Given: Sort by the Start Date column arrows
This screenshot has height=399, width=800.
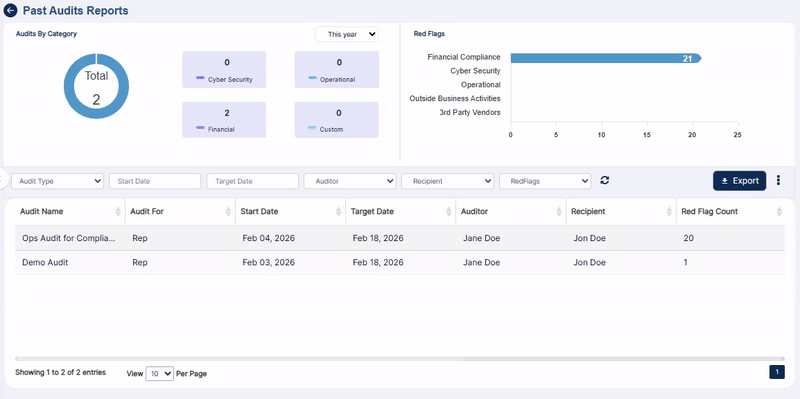Looking at the screenshot, I should pyautogui.click(x=338, y=212).
